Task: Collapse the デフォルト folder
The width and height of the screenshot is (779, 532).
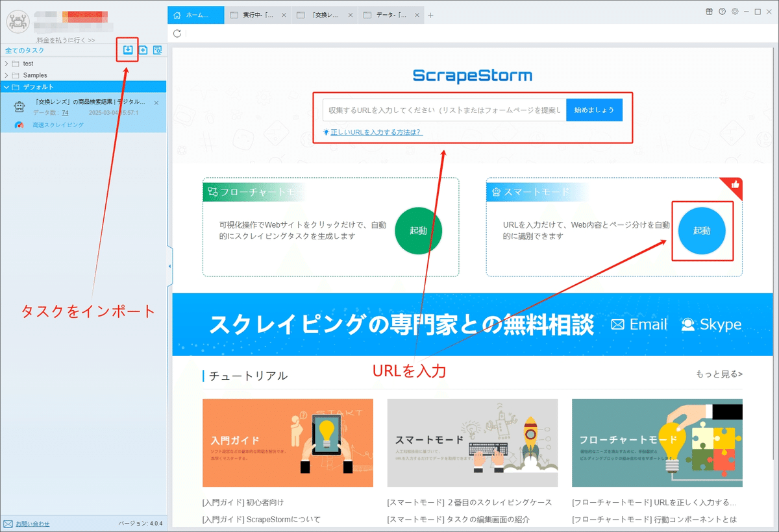Action: [6, 87]
